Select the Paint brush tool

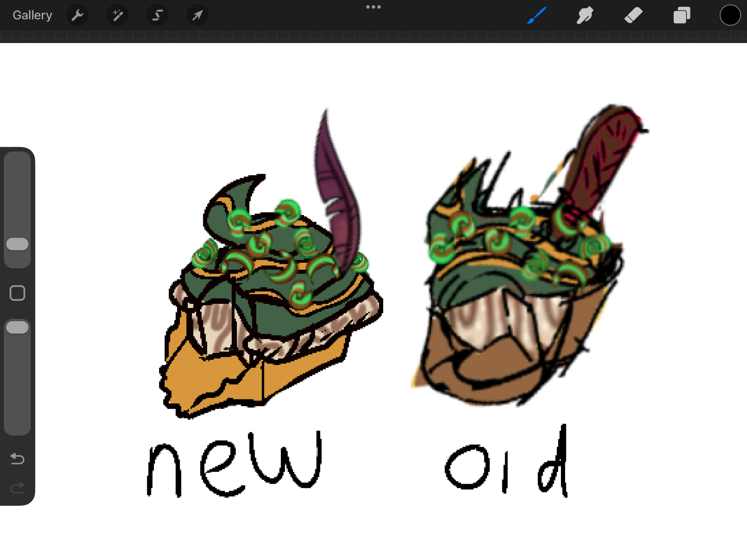click(537, 15)
